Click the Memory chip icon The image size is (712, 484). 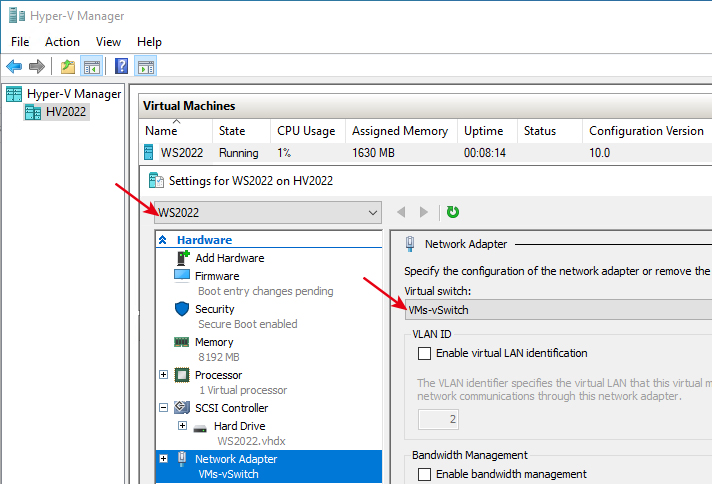[182, 342]
